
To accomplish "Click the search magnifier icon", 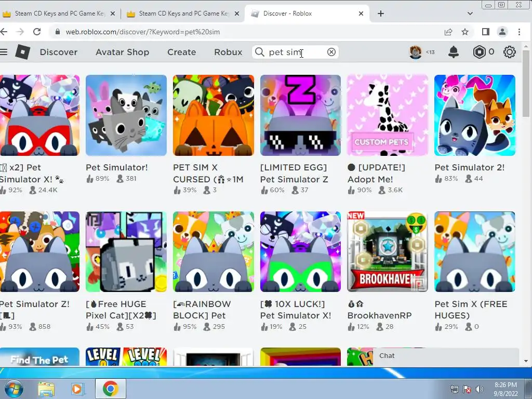I will pyautogui.click(x=260, y=52).
